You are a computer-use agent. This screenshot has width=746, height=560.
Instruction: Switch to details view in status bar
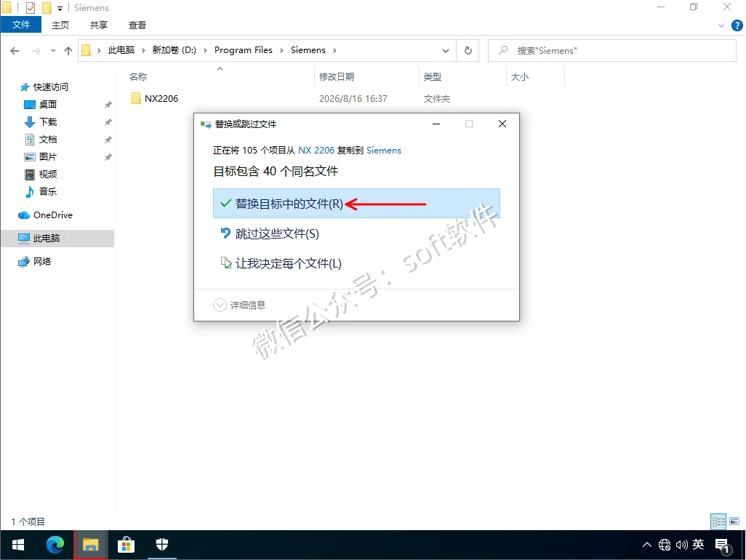(x=718, y=521)
